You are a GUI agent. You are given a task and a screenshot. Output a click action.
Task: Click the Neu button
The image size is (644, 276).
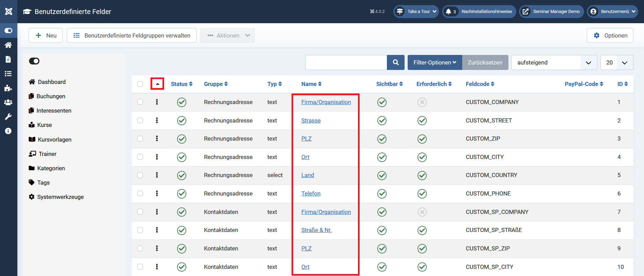coord(46,35)
